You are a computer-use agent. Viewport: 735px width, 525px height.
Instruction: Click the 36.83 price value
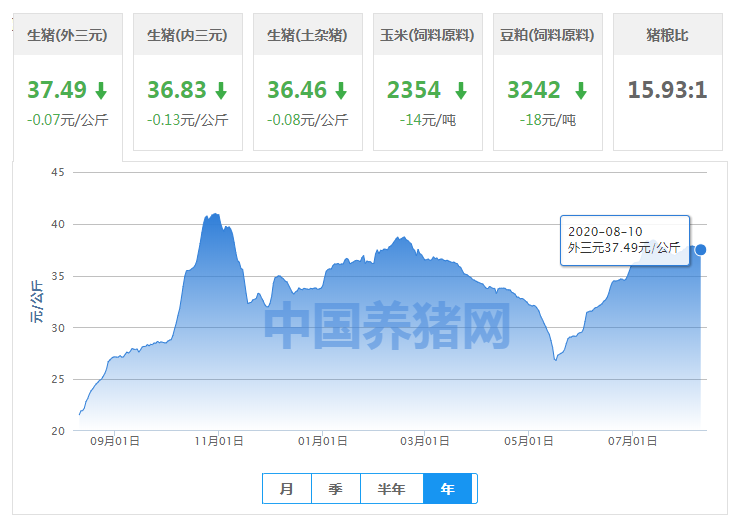click(x=177, y=90)
